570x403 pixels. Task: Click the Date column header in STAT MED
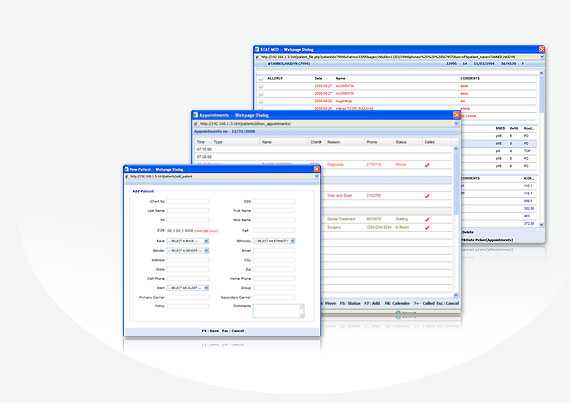click(318, 78)
